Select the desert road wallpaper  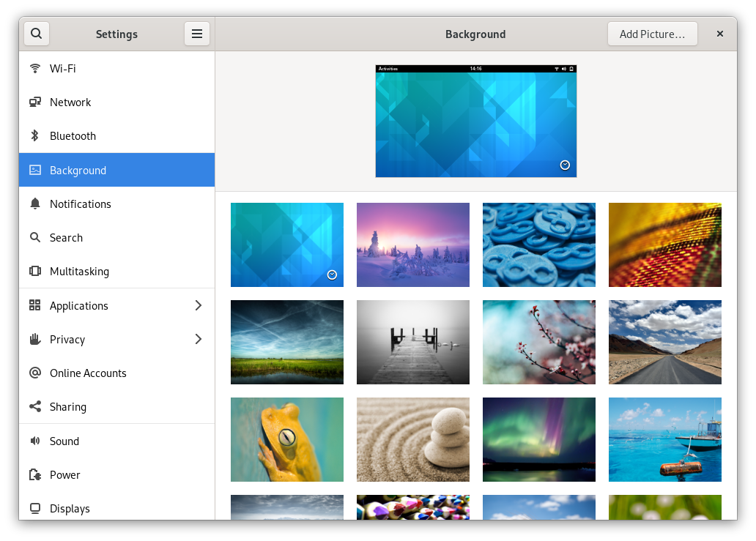pos(664,342)
